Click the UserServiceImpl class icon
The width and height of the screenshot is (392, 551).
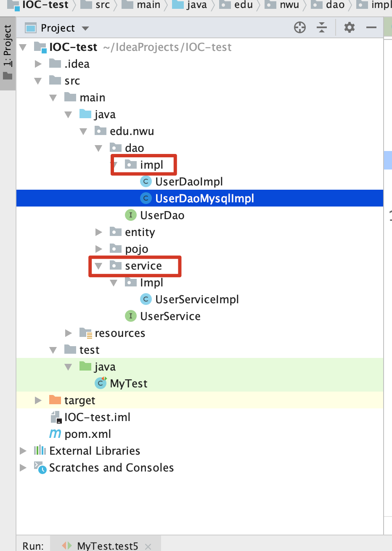tap(146, 299)
